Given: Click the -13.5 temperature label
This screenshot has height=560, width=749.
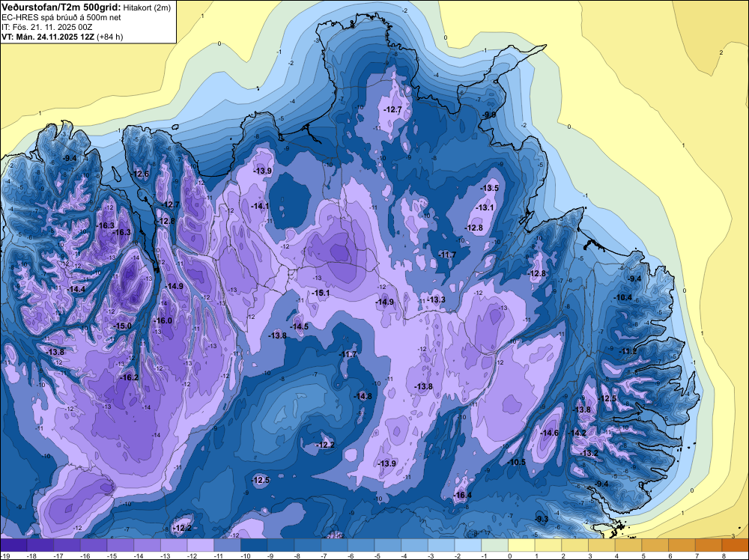Looking at the screenshot, I should tap(489, 188).
